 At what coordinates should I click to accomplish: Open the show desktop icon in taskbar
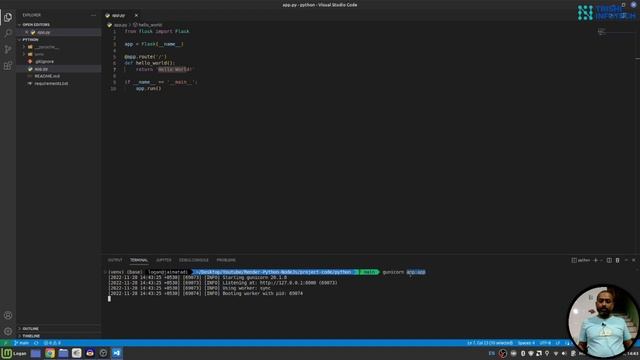(x=36, y=353)
